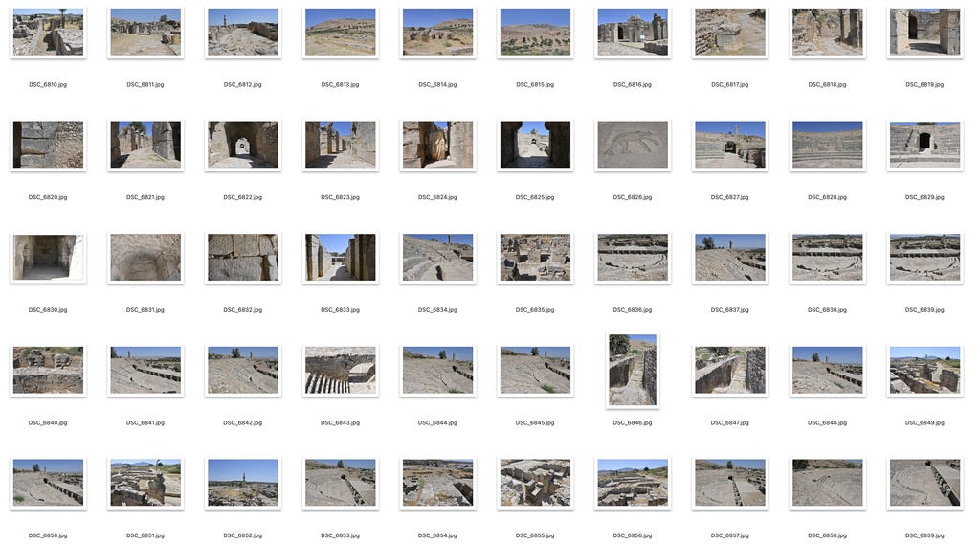The height and width of the screenshot is (546, 980).
Task: Select the DSC_6858.jpg thumbnail
Action: tap(828, 482)
